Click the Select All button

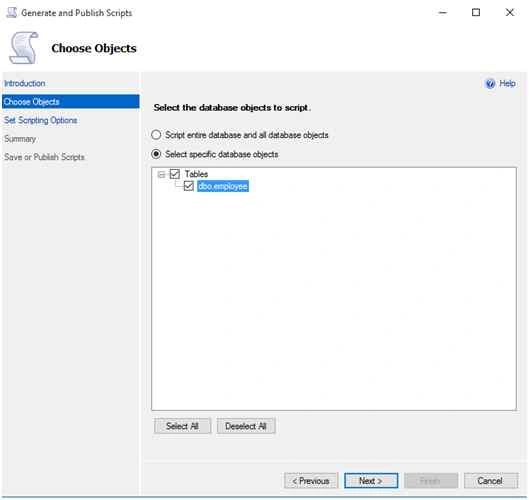click(x=182, y=426)
